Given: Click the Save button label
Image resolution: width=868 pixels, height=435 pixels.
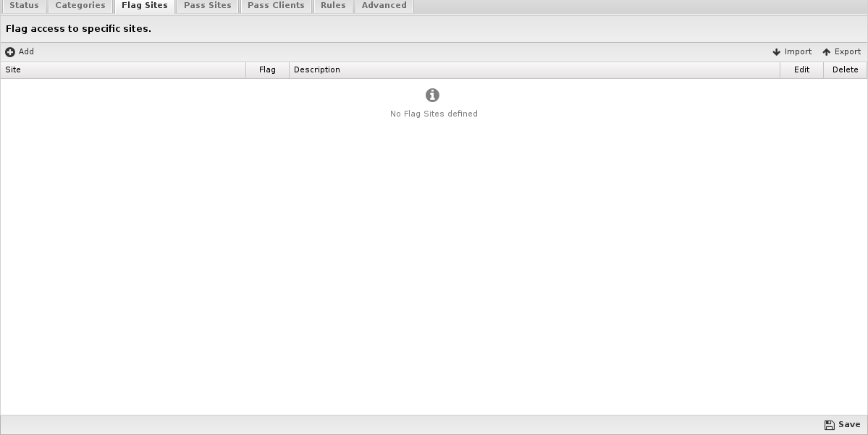Looking at the screenshot, I should click(x=849, y=424).
